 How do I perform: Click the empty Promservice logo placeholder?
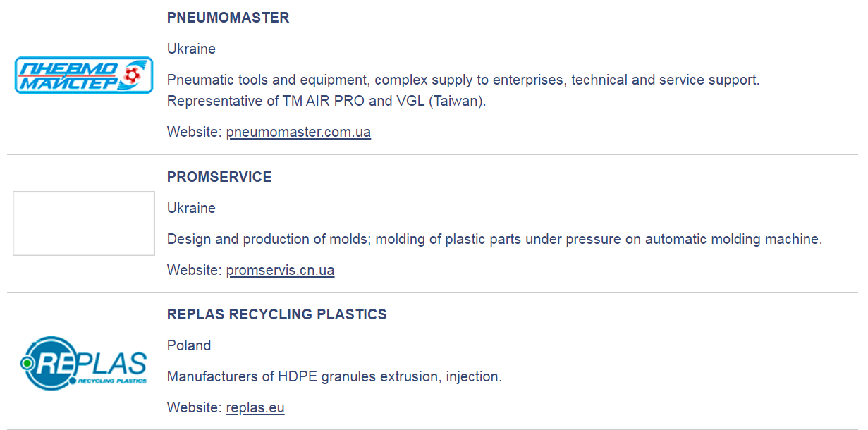point(83,223)
